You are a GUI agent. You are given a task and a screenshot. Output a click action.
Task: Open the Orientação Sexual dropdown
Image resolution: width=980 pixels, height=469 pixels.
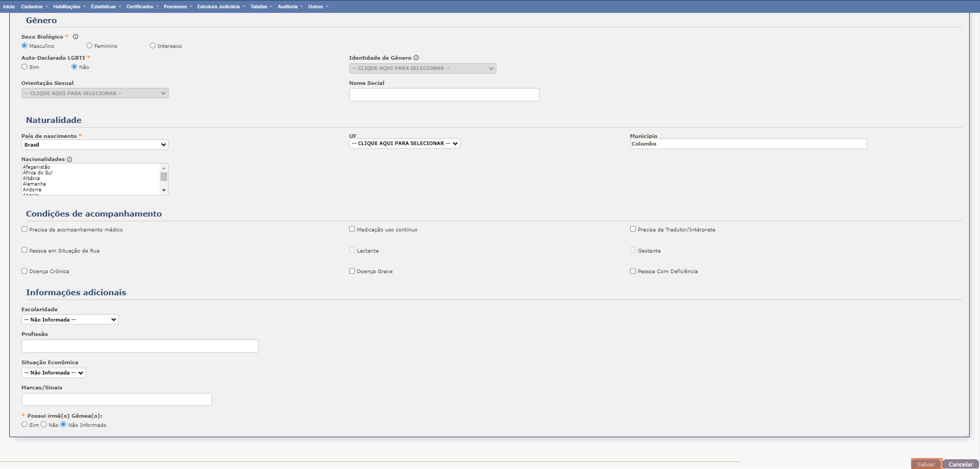pyautogui.click(x=95, y=93)
